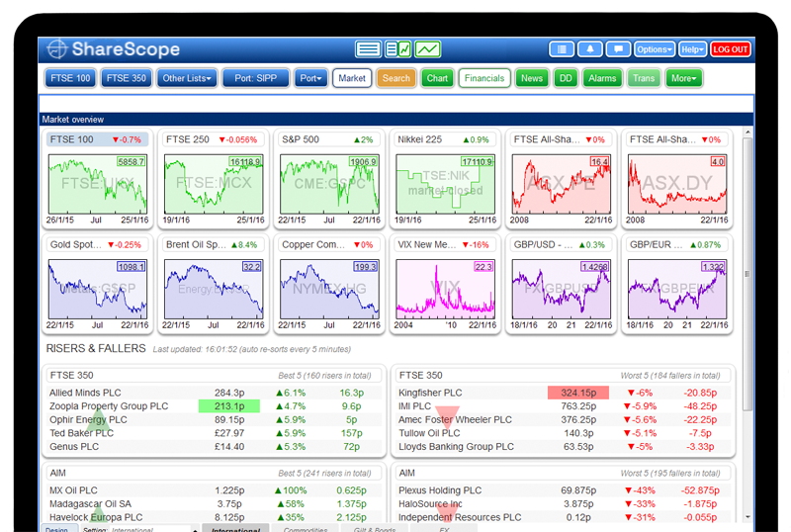791x532 pixels.
Task: Select the FTSE 100 chart tile
Action: (x=98, y=178)
